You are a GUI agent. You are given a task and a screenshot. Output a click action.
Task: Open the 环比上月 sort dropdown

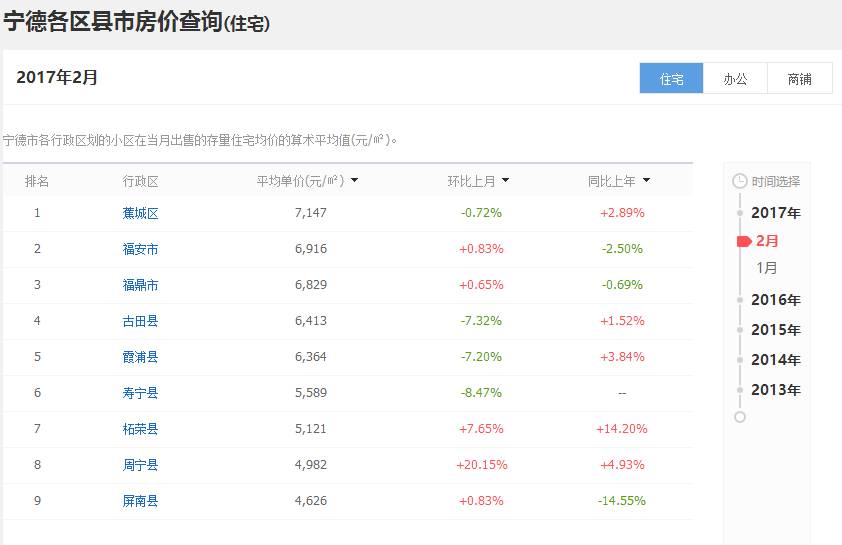click(505, 181)
